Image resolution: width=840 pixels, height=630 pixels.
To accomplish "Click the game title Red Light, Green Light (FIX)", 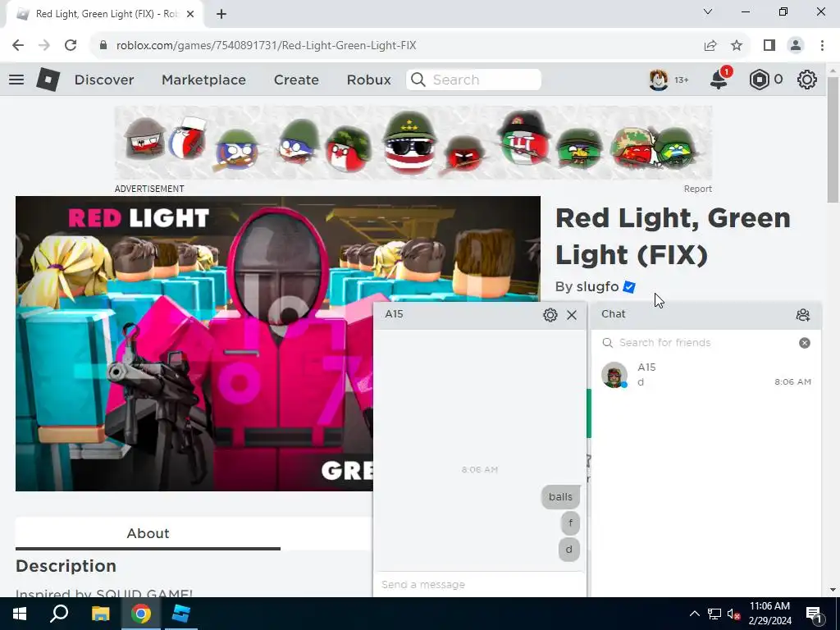I will coord(673,236).
